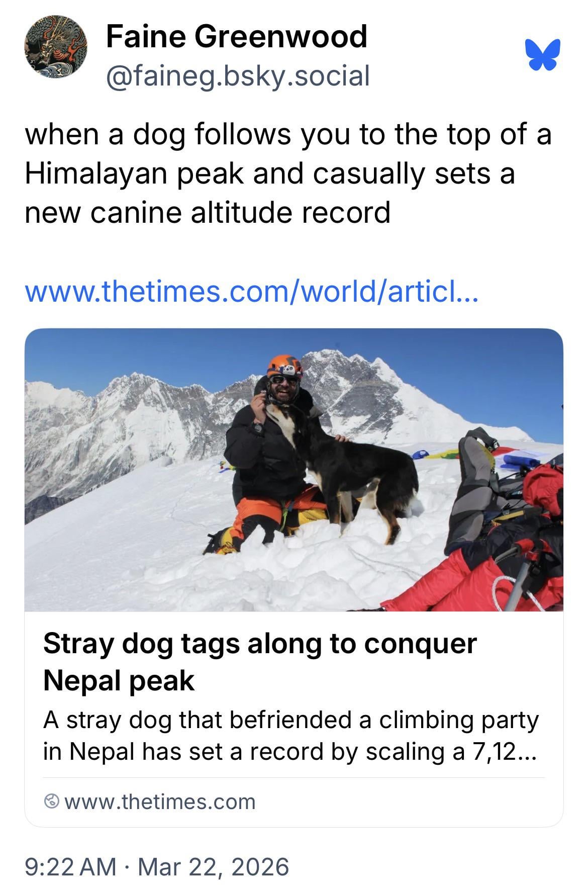Click the climber's orange helmet in photo
588x890 pixels.
284,366
